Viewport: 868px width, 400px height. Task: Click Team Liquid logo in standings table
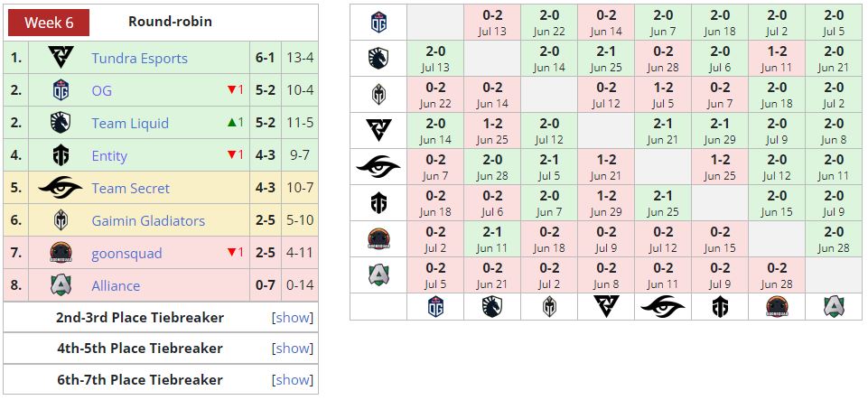click(60, 124)
